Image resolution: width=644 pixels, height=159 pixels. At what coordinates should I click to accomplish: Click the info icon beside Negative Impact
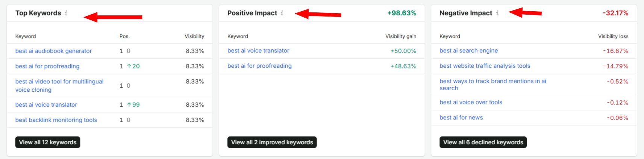click(x=497, y=13)
